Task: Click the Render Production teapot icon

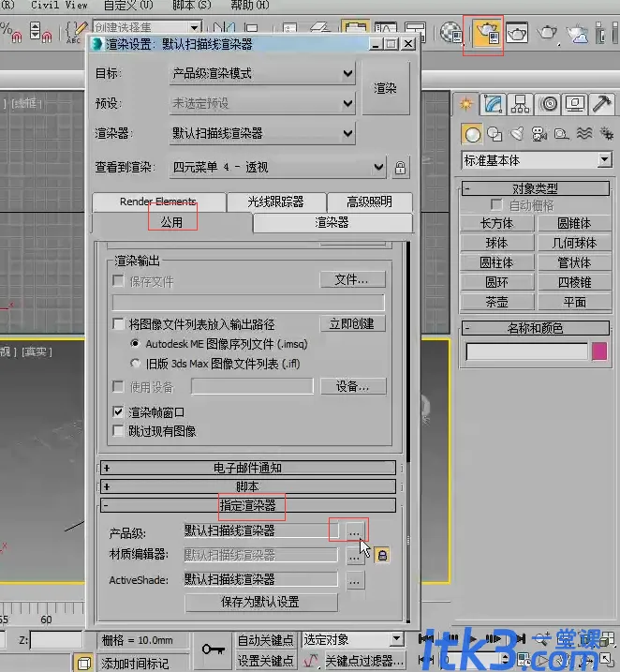Action: (x=547, y=33)
